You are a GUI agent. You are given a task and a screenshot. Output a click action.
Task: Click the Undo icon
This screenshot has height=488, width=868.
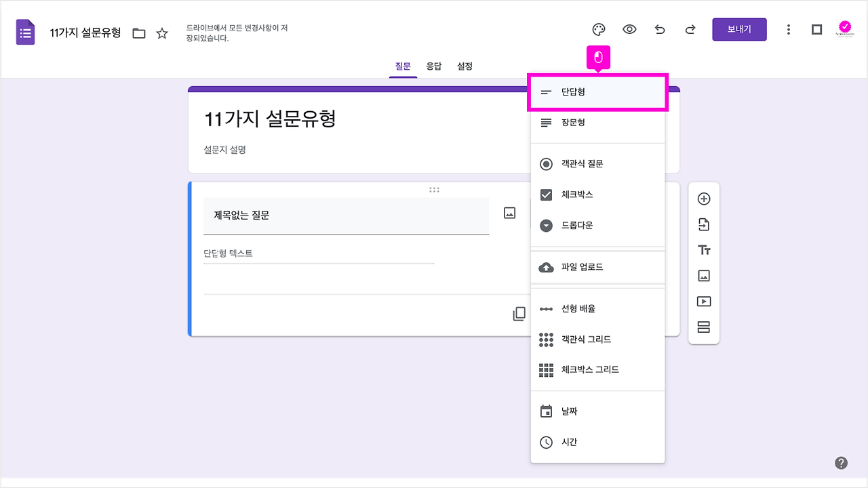click(660, 29)
